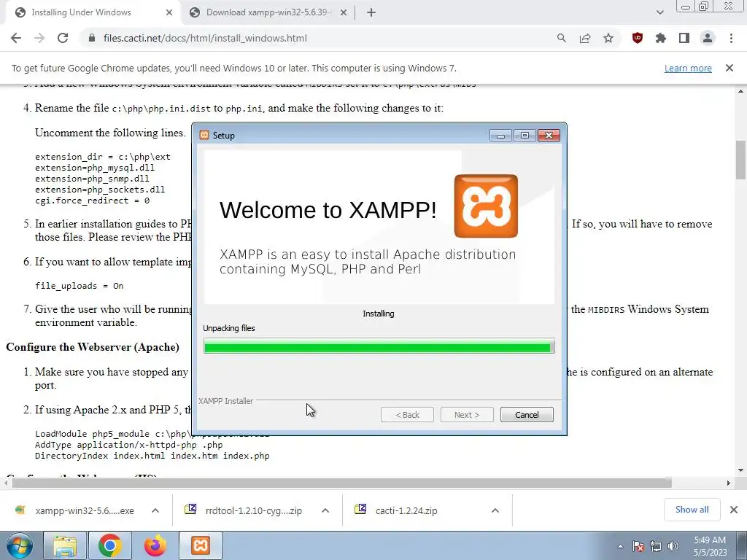This screenshot has width=747, height=560.
Task: Expand options for rrdtool zip download
Action: (x=325, y=510)
